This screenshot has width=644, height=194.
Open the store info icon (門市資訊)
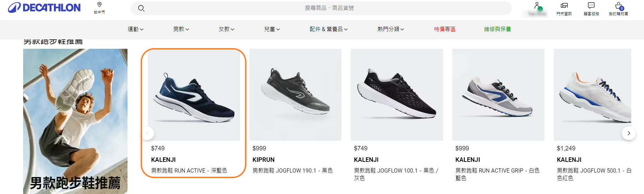[564, 6]
